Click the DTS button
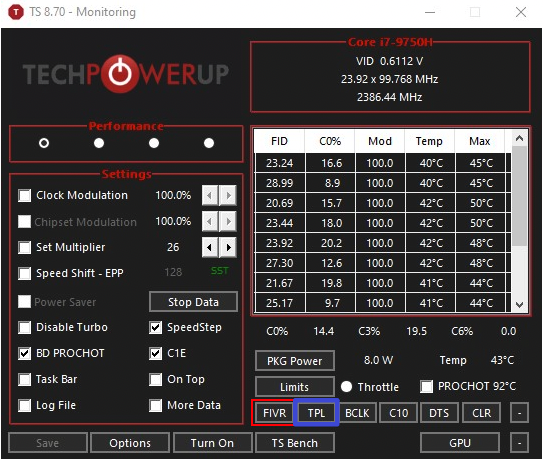Viewport: 543px width, 459px height. (x=439, y=413)
